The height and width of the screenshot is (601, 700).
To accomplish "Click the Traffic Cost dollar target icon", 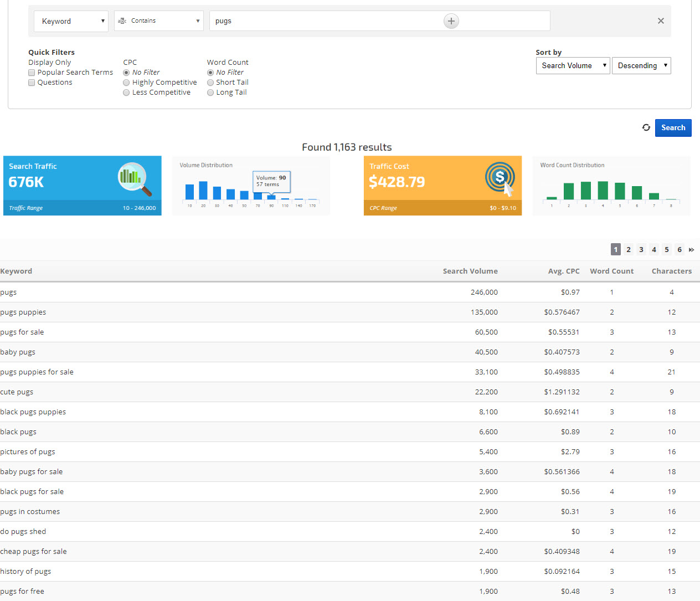I will [x=500, y=178].
